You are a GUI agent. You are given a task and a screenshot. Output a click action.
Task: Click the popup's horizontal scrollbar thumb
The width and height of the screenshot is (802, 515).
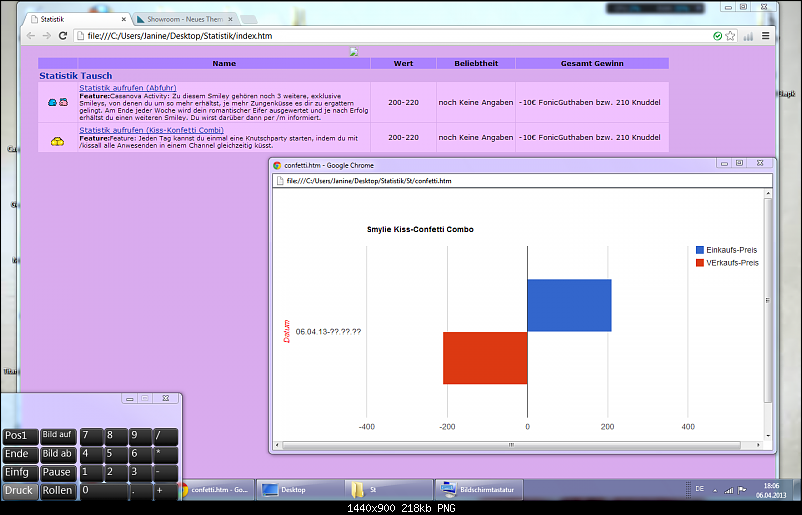pyautogui.click(x=511, y=445)
